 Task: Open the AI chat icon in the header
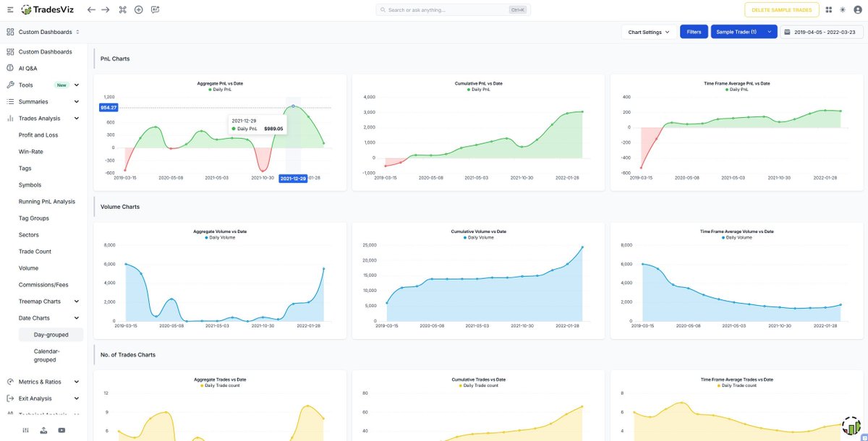tap(156, 10)
